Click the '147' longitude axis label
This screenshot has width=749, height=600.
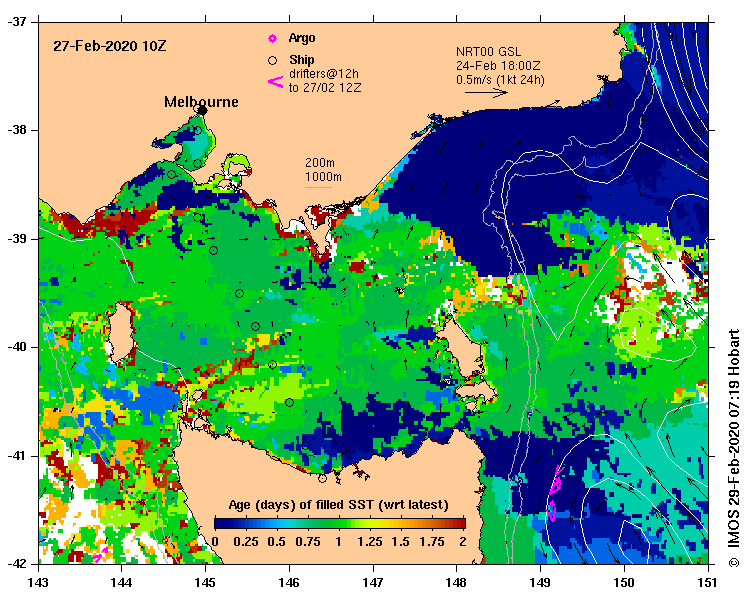coord(373,582)
